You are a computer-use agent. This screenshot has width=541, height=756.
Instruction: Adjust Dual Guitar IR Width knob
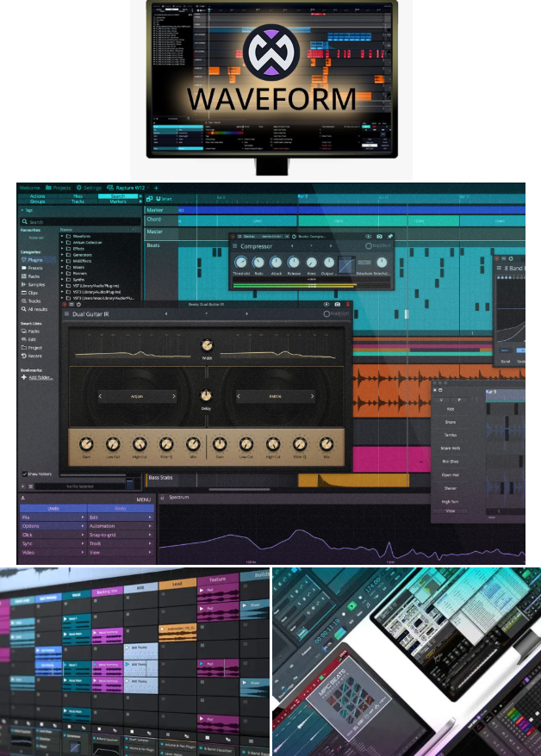click(207, 345)
